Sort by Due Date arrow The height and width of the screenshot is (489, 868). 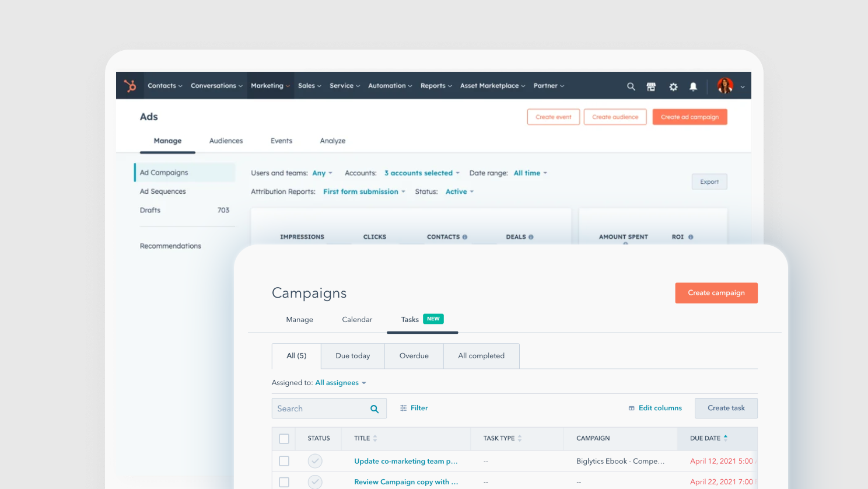(x=726, y=437)
